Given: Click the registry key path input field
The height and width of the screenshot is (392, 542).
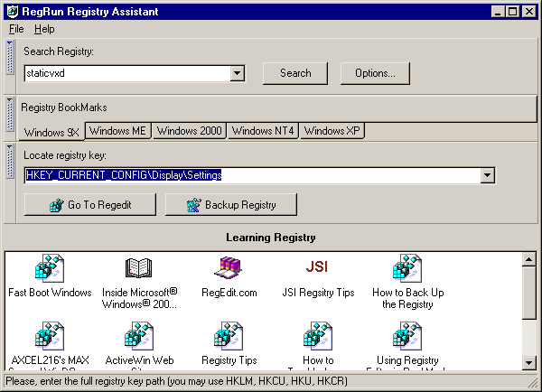Looking at the screenshot, I should tap(253, 175).
